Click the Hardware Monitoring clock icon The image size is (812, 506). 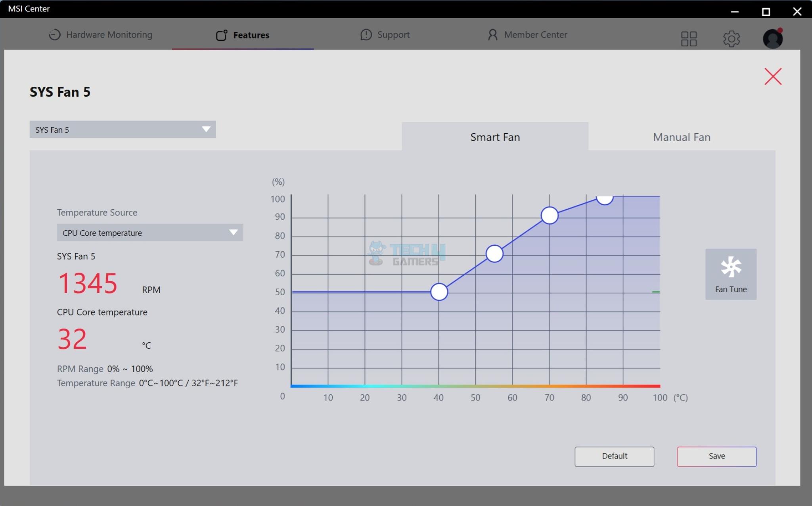click(55, 35)
